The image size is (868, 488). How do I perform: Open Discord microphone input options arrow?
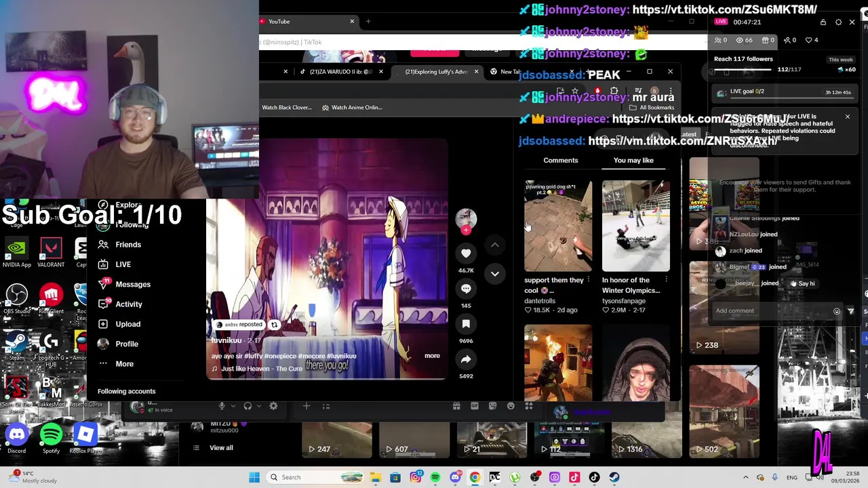point(233,406)
